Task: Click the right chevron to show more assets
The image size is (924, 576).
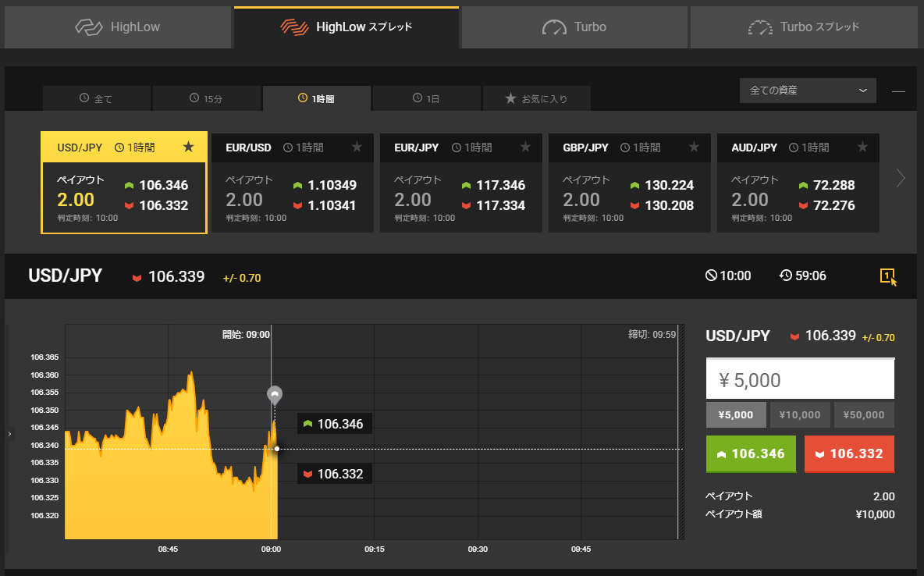Action: pos(901,179)
